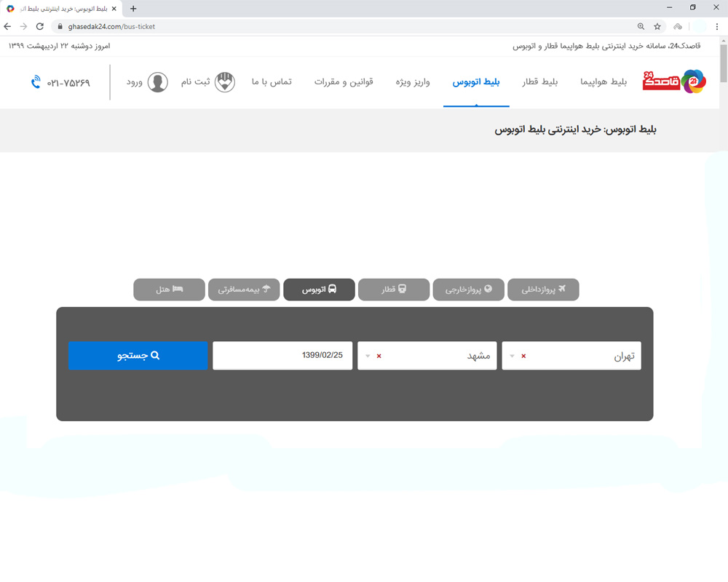Viewport: 728px width, 582px height.
Task: Select the بلیط اتوبوس menu item
Action: (476, 82)
